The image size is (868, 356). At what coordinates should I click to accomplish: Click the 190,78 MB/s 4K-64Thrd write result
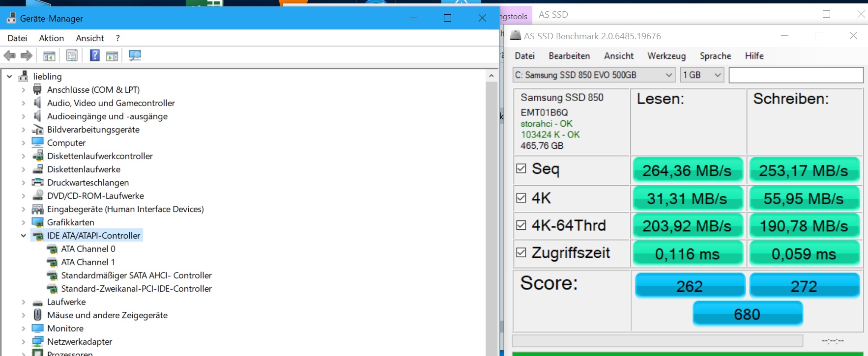click(x=804, y=226)
